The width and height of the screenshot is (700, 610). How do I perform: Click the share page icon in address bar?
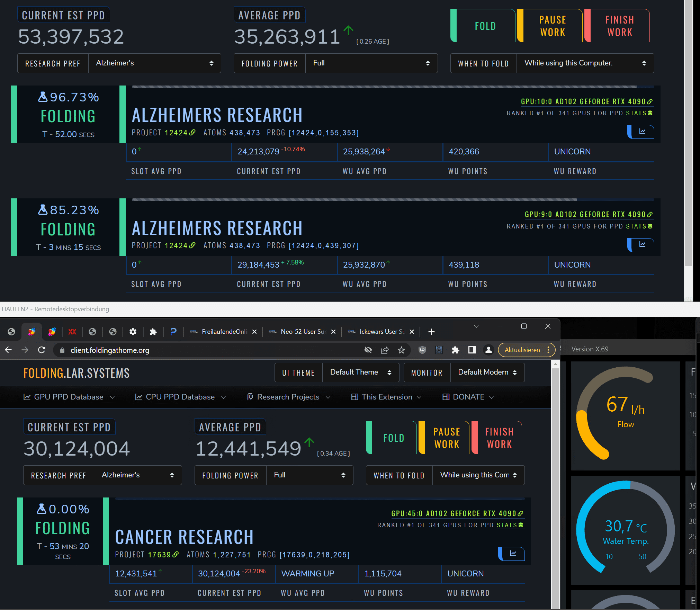click(385, 350)
